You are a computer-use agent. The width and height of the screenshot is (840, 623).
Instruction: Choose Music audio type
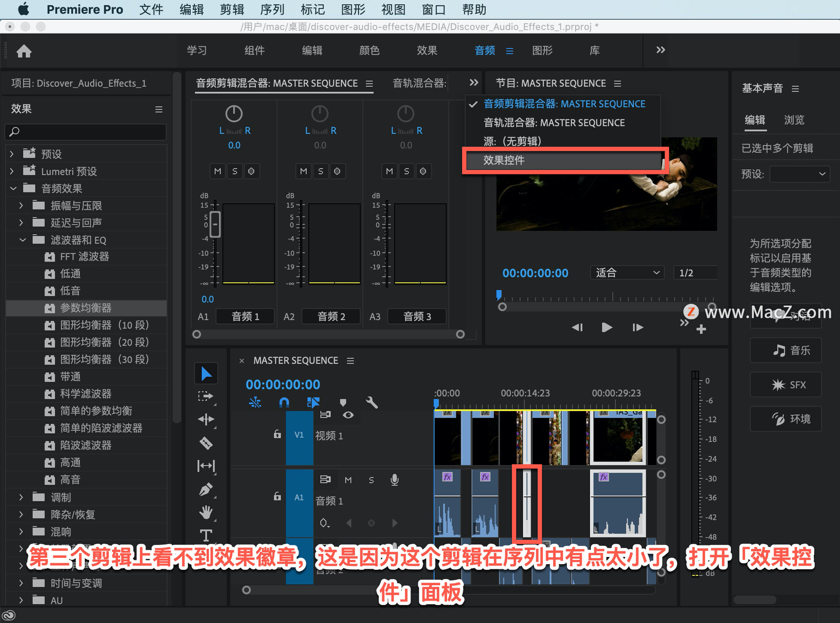[786, 350]
